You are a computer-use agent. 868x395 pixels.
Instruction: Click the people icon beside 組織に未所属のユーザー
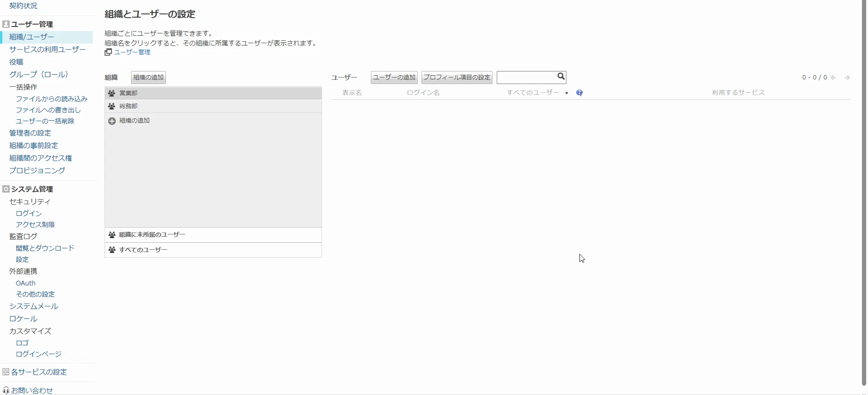[x=112, y=235]
